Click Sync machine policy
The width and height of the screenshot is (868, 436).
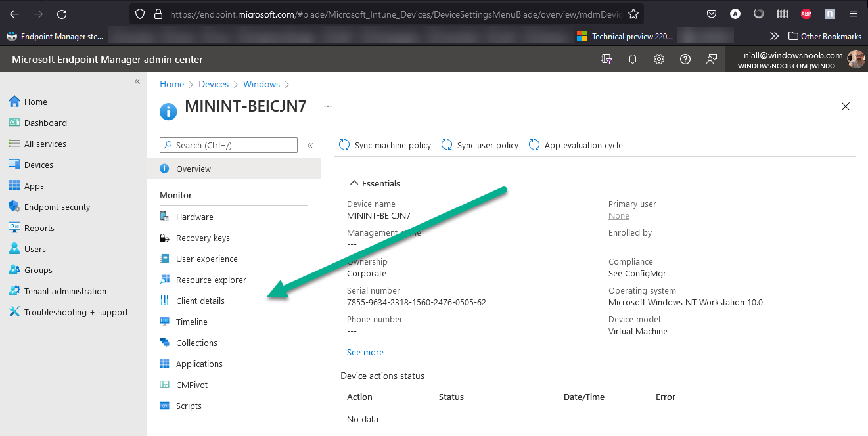pyautogui.click(x=385, y=145)
